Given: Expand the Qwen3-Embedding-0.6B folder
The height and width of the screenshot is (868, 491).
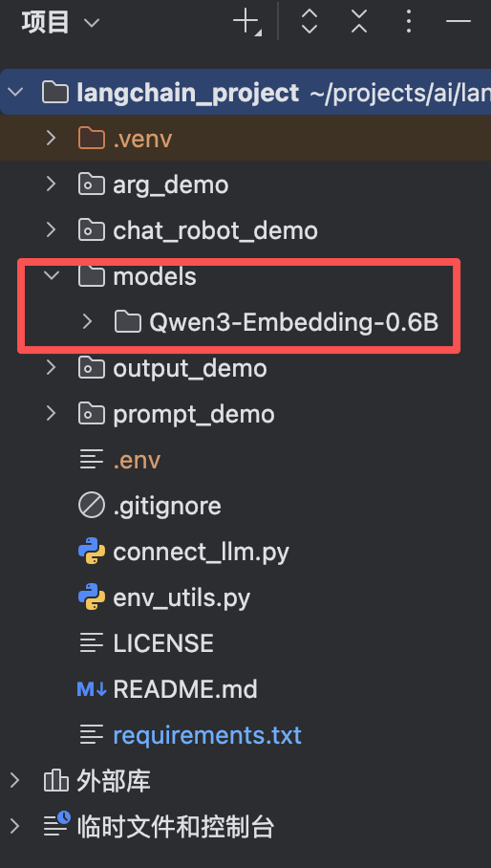Looking at the screenshot, I should (x=87, y=321).
